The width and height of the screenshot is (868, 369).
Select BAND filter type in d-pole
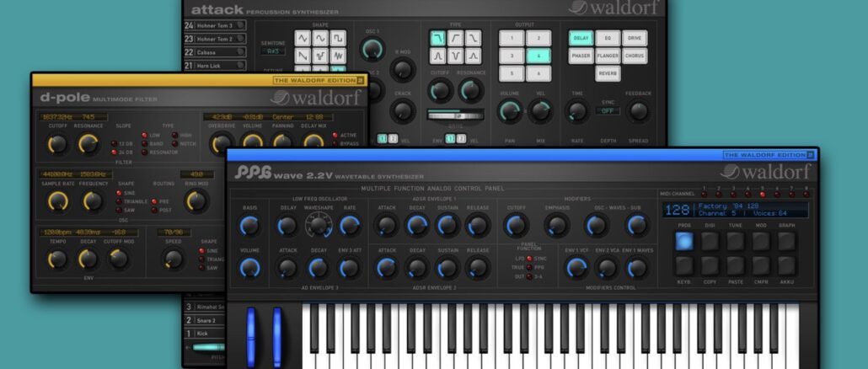click(144, 144)
